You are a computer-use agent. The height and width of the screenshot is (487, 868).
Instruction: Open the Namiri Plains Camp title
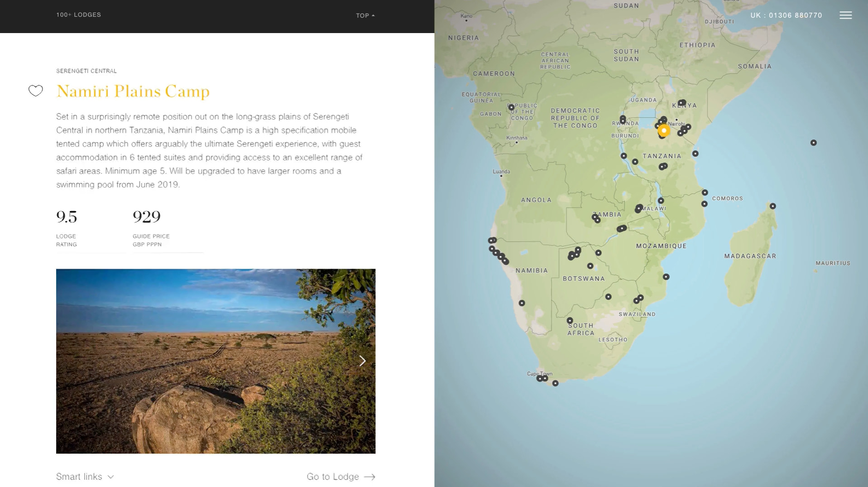tap(133, 91)
